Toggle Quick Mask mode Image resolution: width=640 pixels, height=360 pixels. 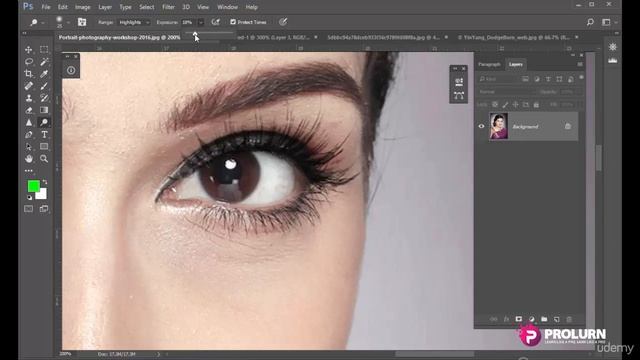coord(29,209)
